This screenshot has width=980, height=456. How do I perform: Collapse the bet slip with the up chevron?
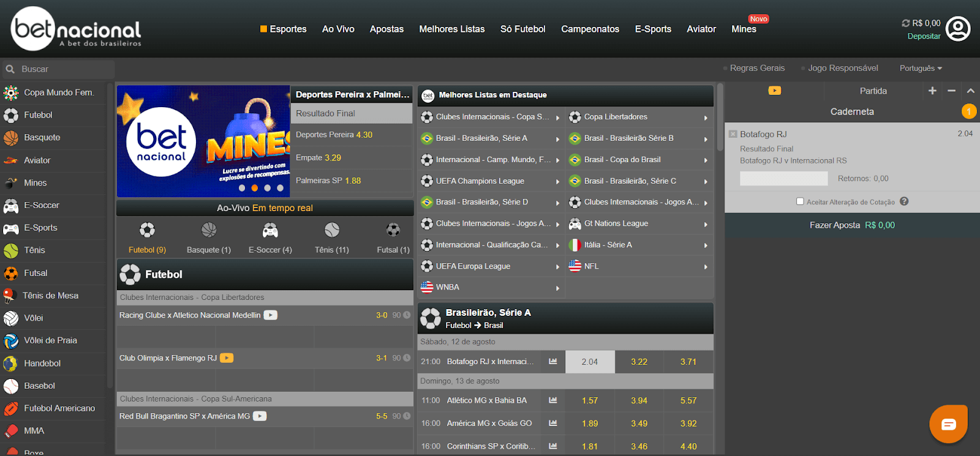(971, 91)
